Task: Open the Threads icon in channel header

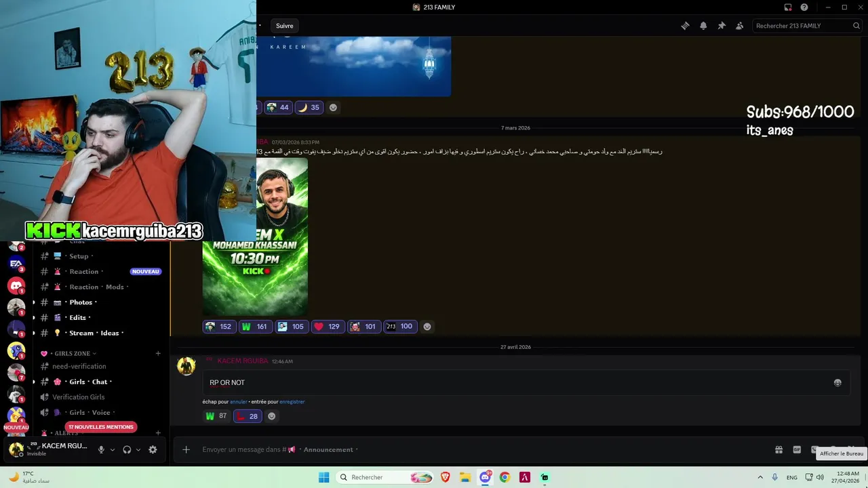Action: point(685,26)
